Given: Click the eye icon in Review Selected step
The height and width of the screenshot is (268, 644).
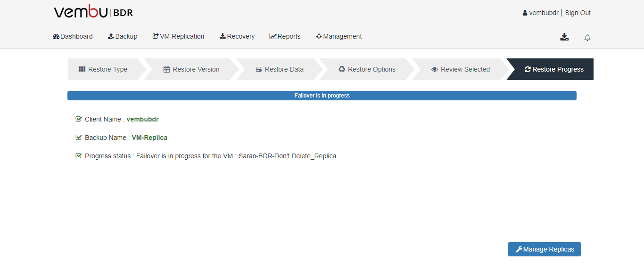Looking at the screenshot, I should pos(435,69).
